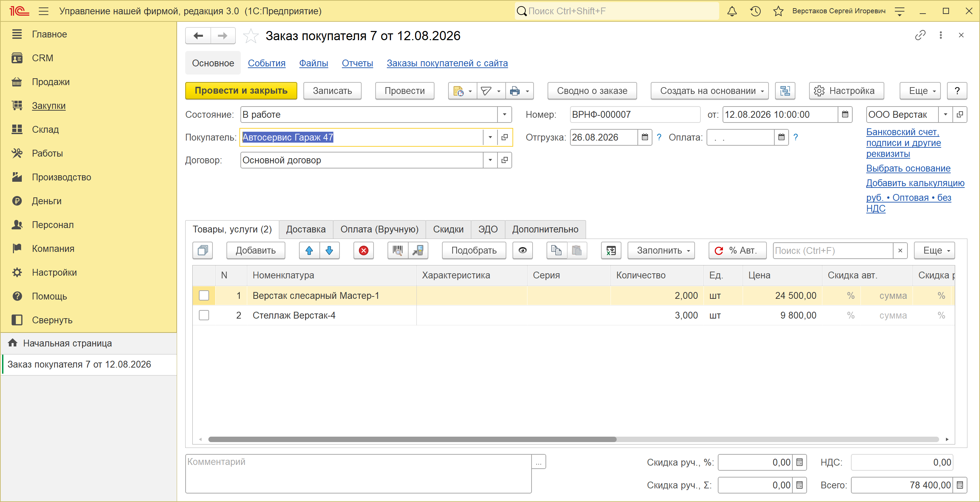
Task: Open organization ООО Верстак card icon
Action: 960,114
